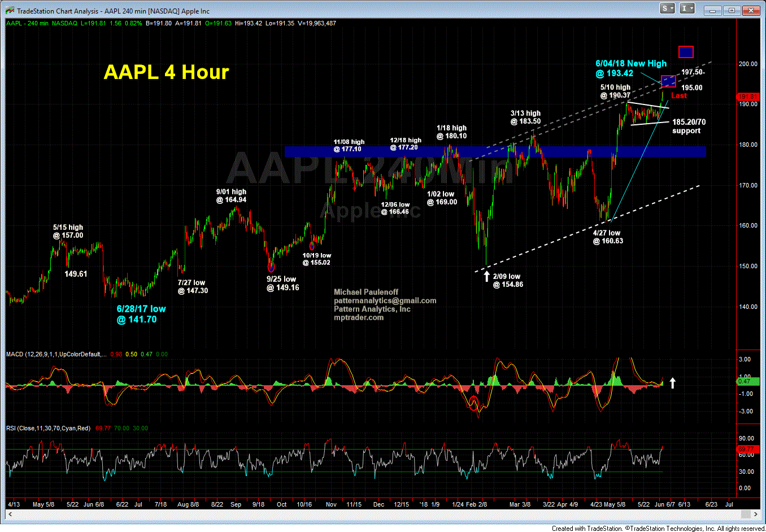Click the upper blue target box above 200.00
Screen dimensions: 766x532
pyautogui.click(x=686, y=52)
